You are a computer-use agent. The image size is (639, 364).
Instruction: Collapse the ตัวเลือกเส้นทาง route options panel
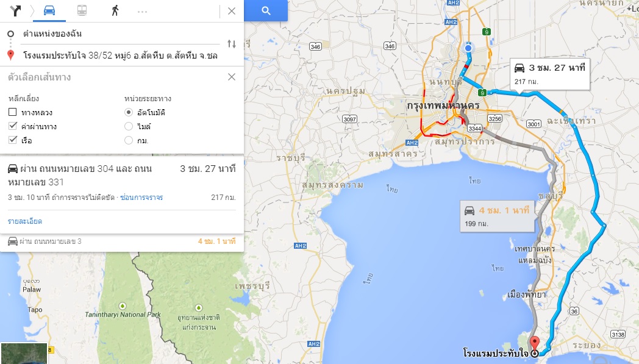pos(232,77)
